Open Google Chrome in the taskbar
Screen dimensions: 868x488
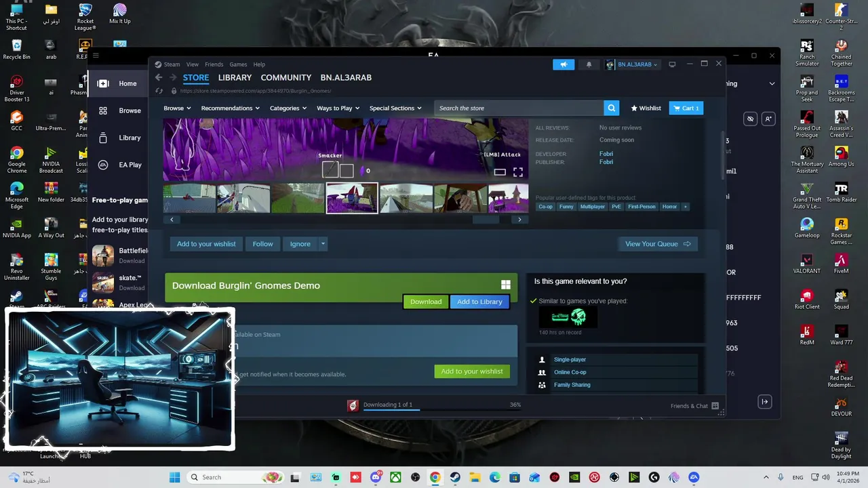(x=435, y=477)
